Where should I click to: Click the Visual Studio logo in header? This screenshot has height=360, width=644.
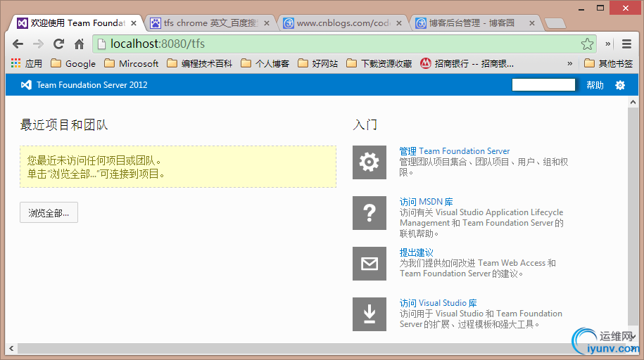click(26, 85)
